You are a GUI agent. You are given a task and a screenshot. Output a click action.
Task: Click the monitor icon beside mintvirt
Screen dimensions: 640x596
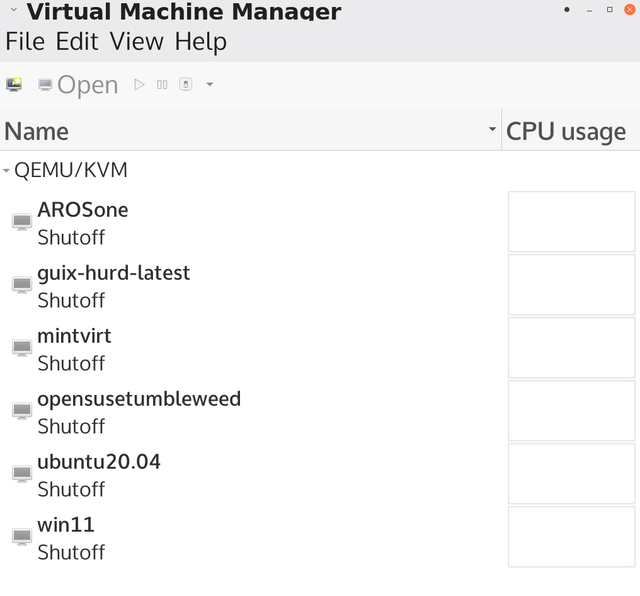(22, 347)
